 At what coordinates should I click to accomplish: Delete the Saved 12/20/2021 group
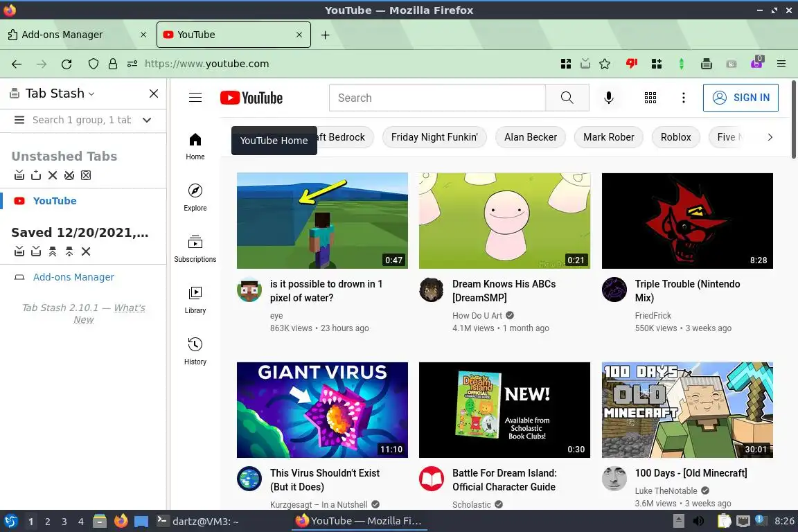coord(86,251)
